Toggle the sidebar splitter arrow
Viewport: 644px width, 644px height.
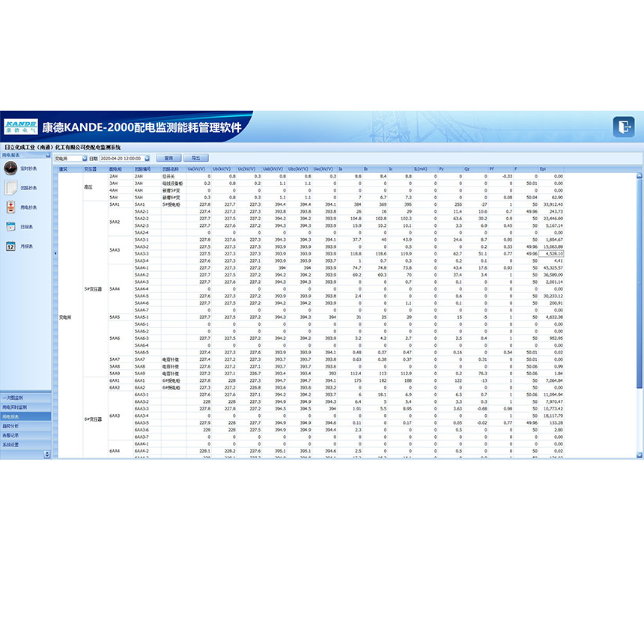click(x=55, y=253)
